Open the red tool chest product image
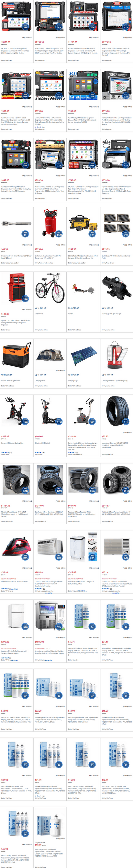Image resolution: width=133 pixels, height=868 pixels. coord(16,288)
